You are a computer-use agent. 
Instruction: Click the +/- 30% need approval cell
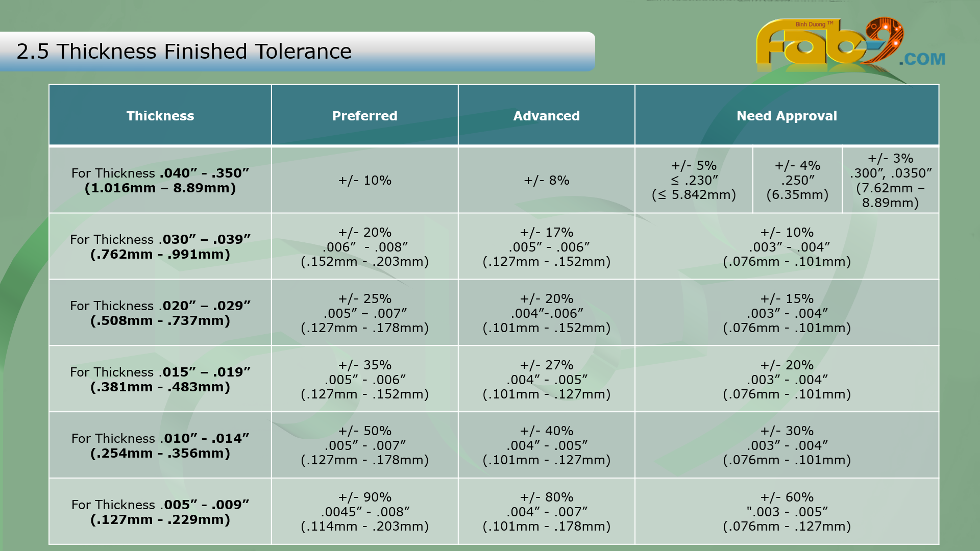point(787,445)
